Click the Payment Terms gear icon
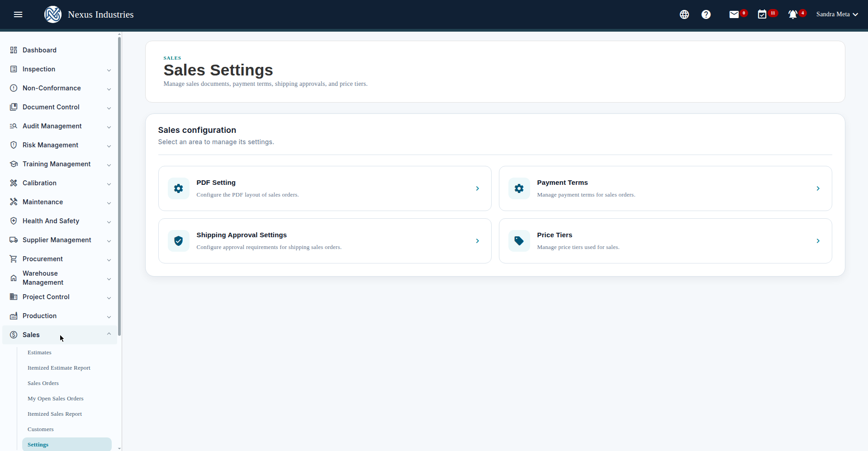 pos(519,188)
